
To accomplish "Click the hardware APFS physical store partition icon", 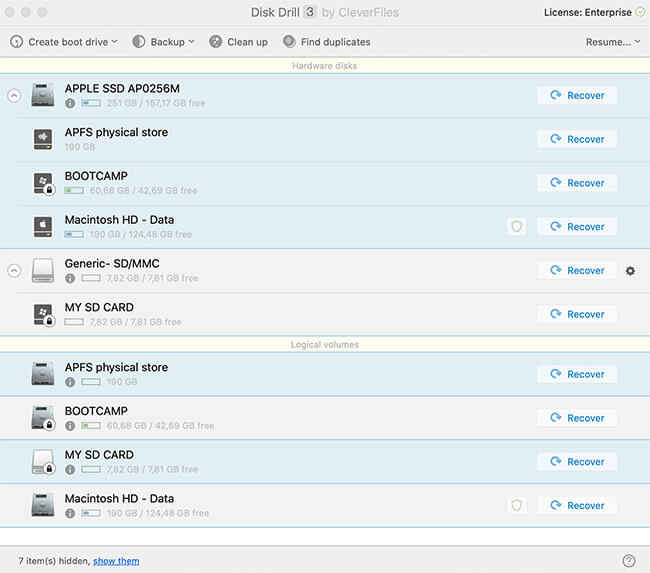I will coord(43,139).
